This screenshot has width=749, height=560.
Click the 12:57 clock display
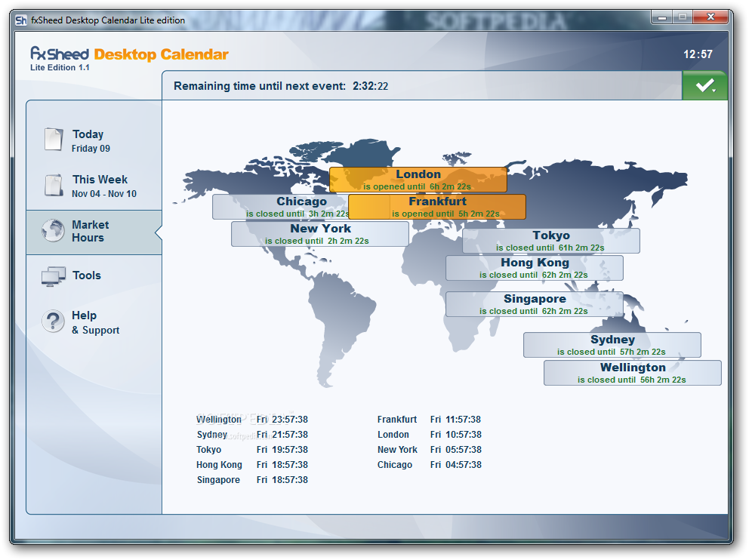(698, 54)
